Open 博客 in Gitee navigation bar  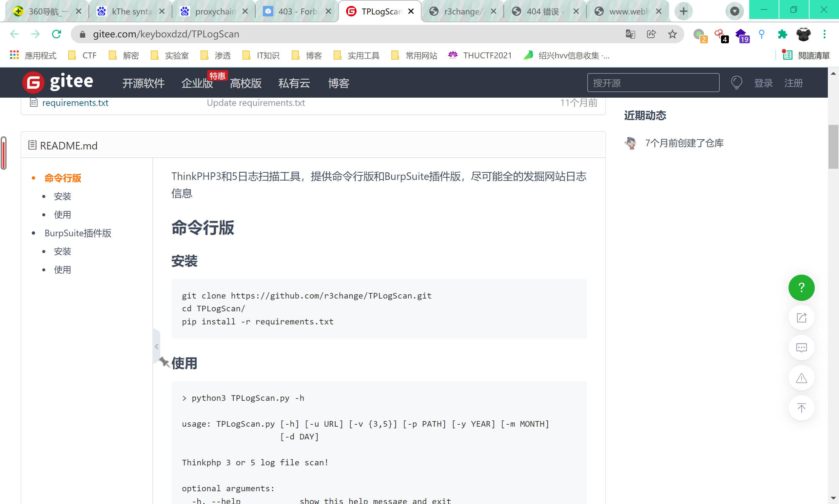tap(339, 83)
